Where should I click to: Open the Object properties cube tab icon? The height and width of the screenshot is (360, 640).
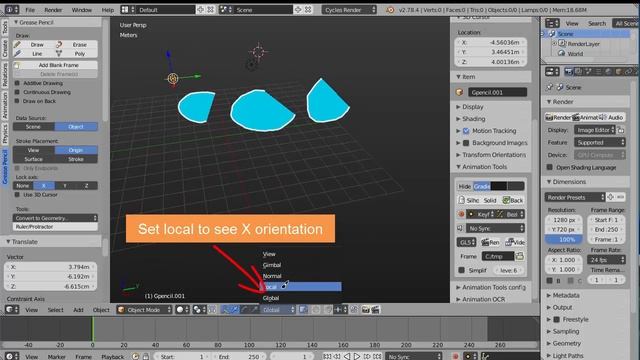618,72
